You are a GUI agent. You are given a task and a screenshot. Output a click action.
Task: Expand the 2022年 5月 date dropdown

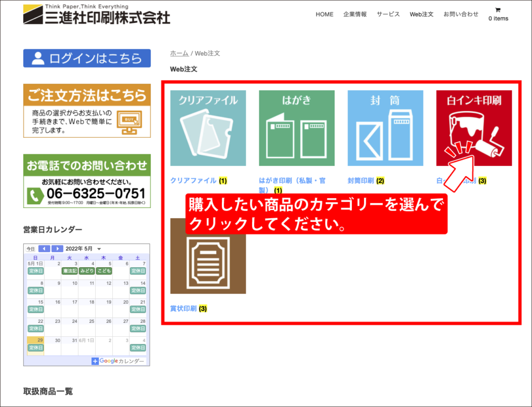99,249
